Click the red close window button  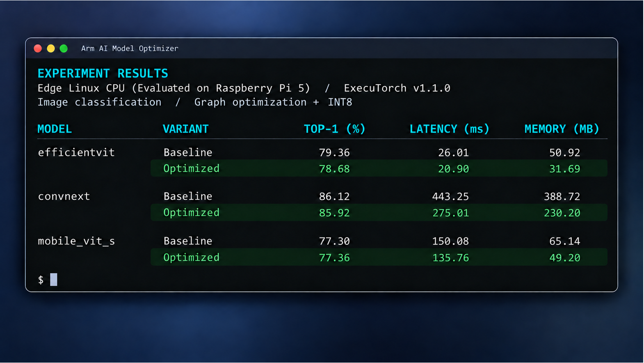38,48
